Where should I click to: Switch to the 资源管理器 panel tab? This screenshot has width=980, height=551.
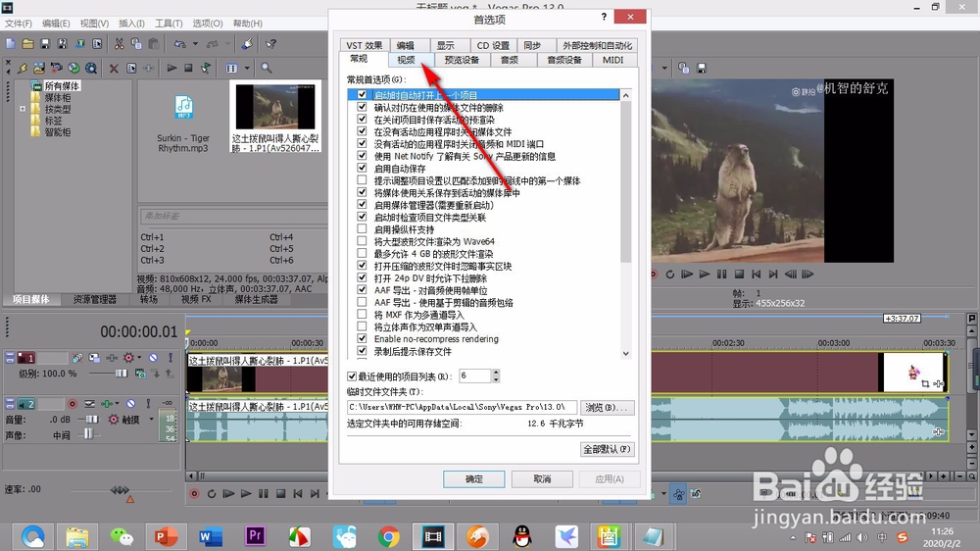coord(94,300)
